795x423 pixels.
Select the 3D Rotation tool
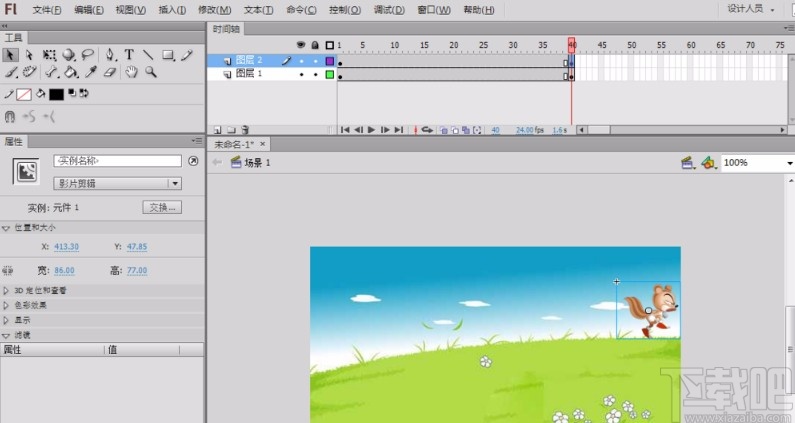(x=68, y=55)
